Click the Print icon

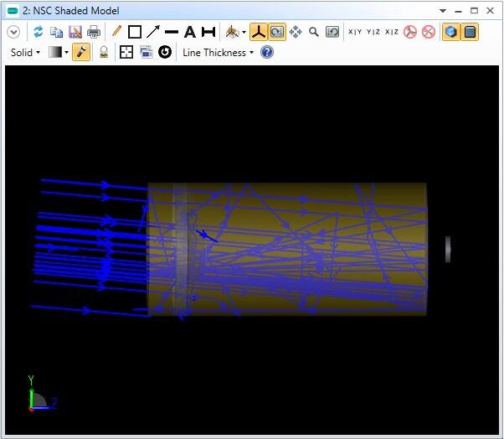click(x=94, y=32)
